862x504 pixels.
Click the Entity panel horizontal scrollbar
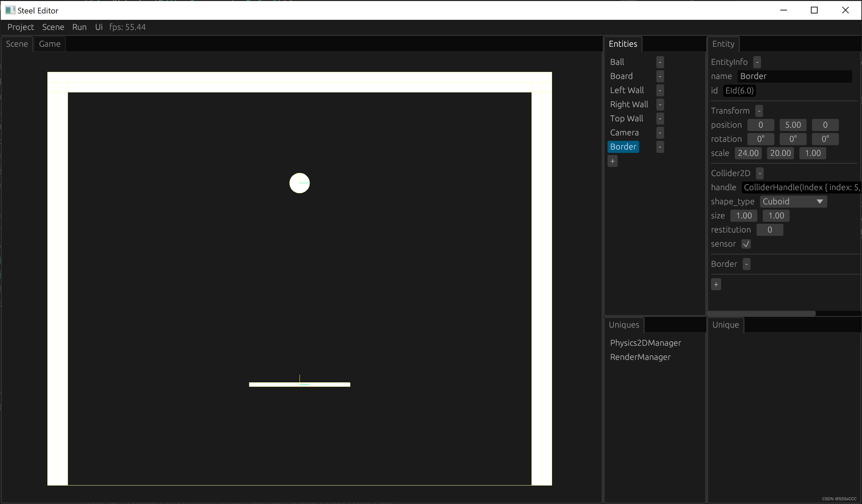[761, 313]
